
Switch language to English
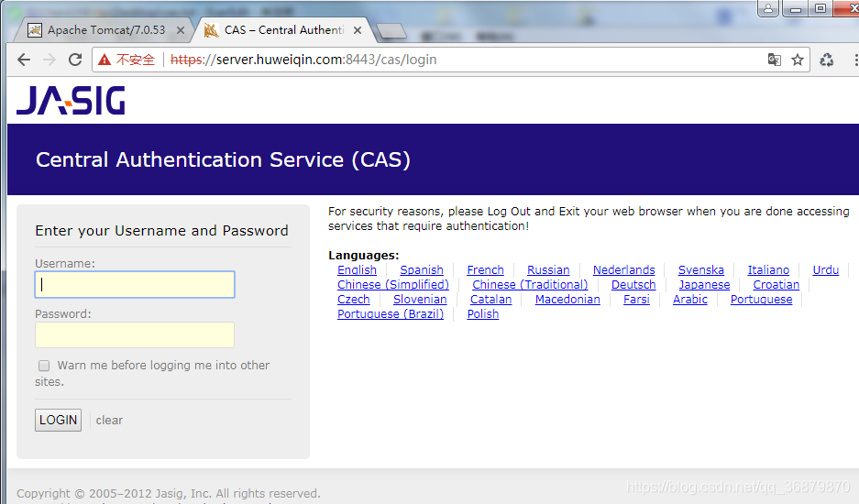click(358, 270)
